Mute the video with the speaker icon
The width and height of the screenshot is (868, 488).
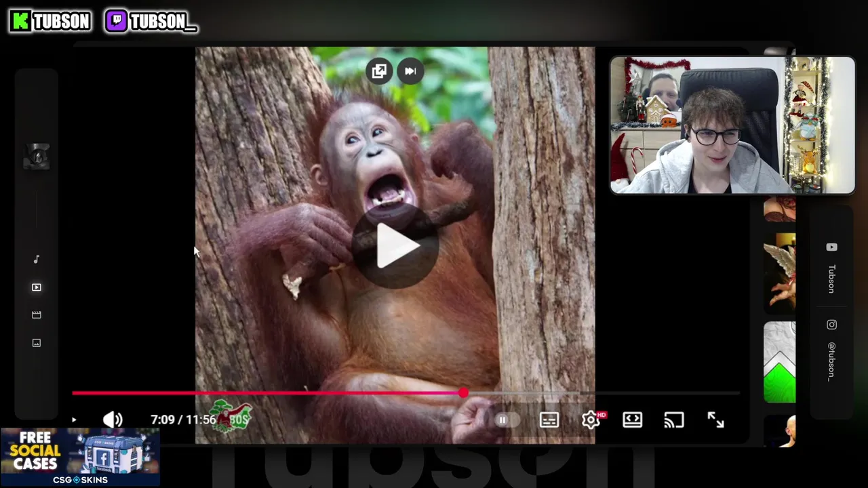click(113, 420)
